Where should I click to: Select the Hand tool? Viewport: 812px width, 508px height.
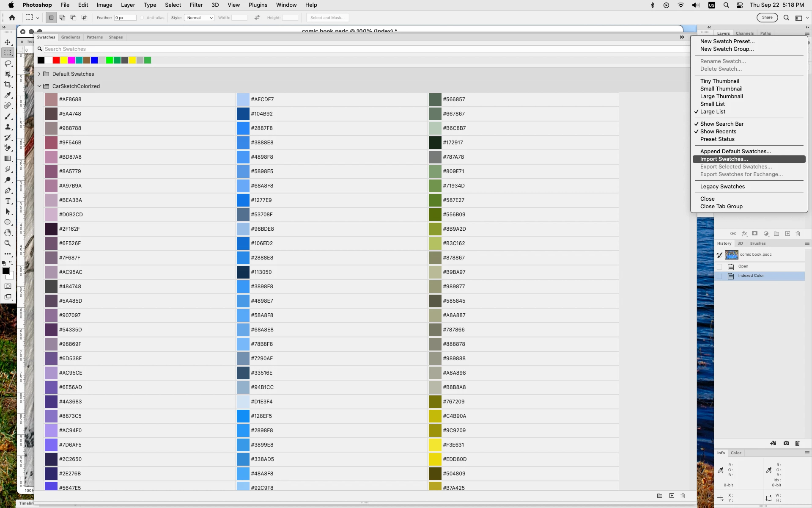[8, 233]
